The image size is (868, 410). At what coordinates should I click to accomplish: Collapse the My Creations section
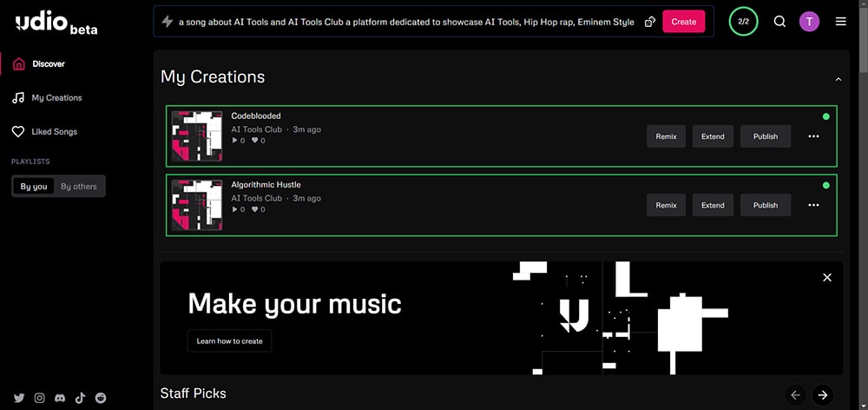coord(838,80)
